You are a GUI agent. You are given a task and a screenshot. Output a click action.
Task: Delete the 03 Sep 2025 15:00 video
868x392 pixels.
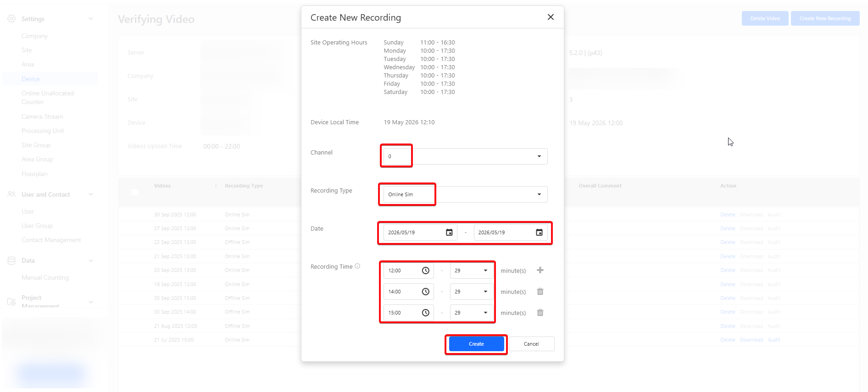728,298
